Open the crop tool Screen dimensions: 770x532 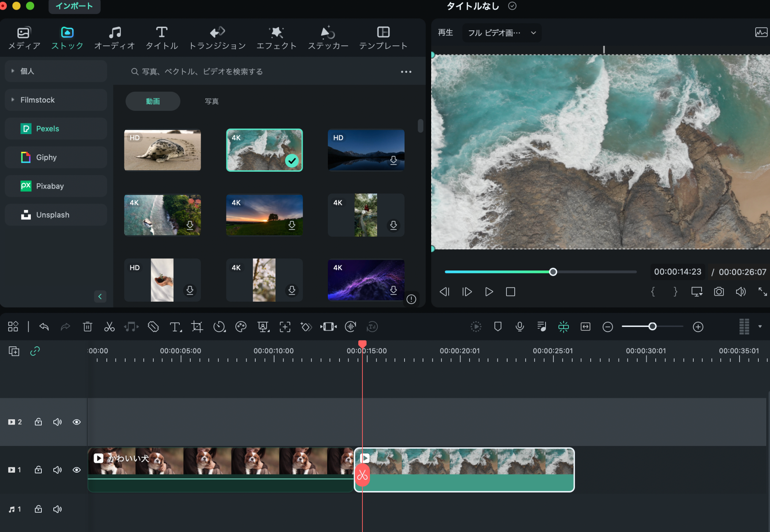pos(197,326)
